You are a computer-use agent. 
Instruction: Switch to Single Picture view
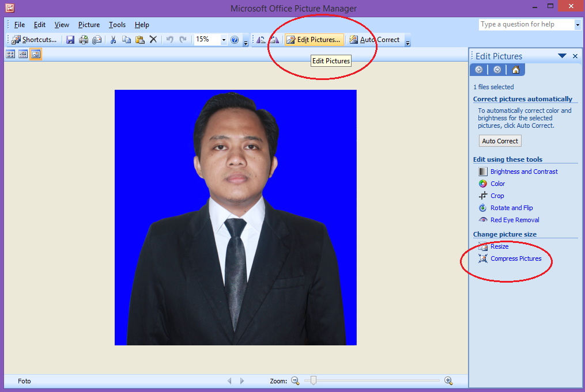[36, 55]
